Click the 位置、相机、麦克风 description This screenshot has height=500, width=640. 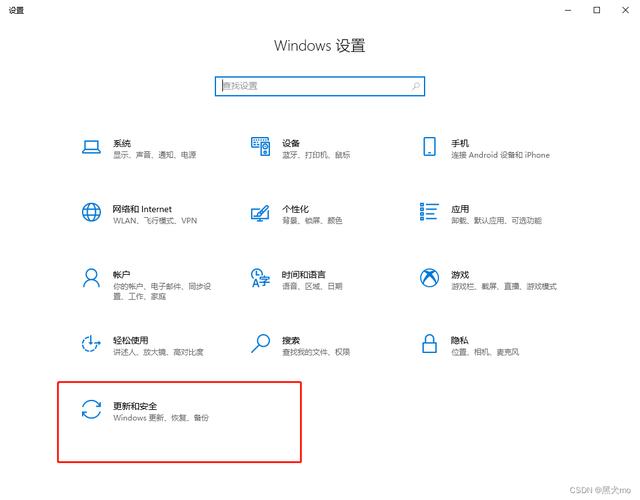(x=485, y=352)
